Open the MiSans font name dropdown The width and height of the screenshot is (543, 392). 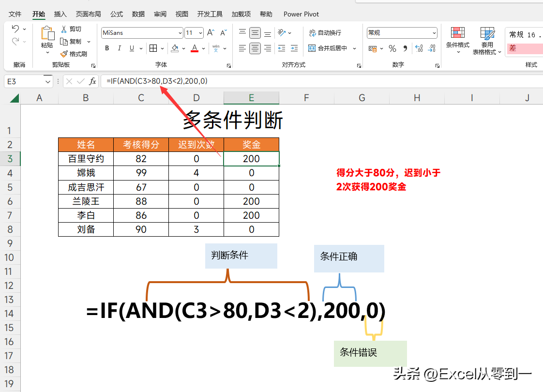[180, 33]
